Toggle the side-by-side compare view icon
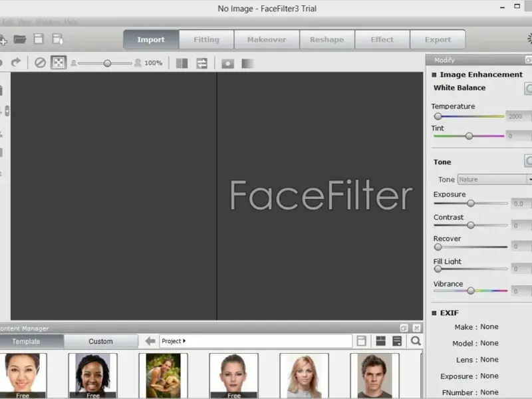 tap(182, 63)
